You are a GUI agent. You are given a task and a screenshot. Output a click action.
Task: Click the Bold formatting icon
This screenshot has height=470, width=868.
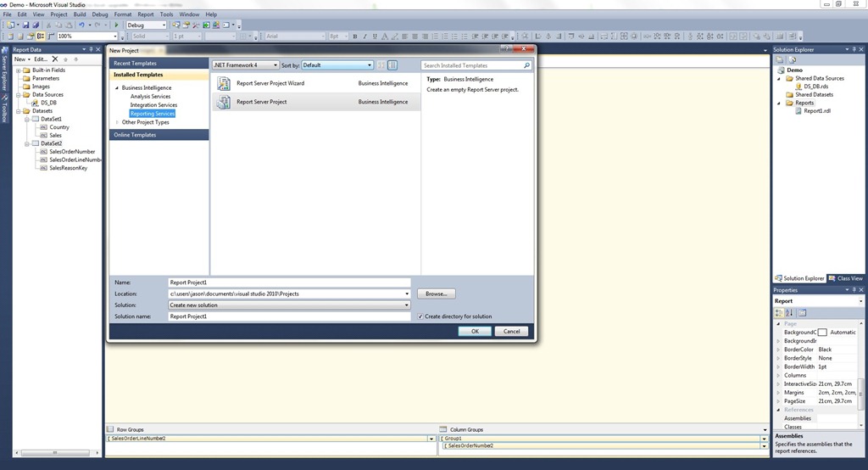pyautogui.click(x=355, y=36)
